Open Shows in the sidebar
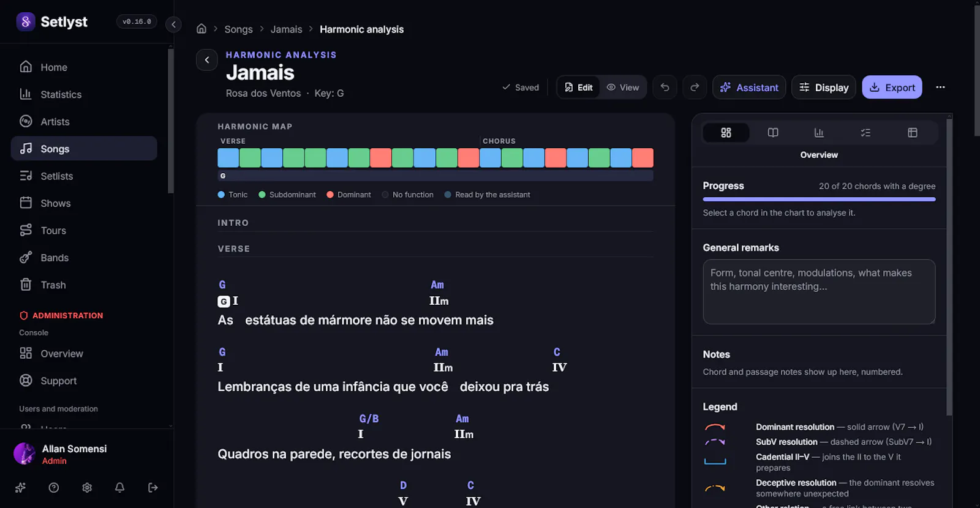Image resolution: width=980 pixels, height=508 pixels. (x=84, y=203)
